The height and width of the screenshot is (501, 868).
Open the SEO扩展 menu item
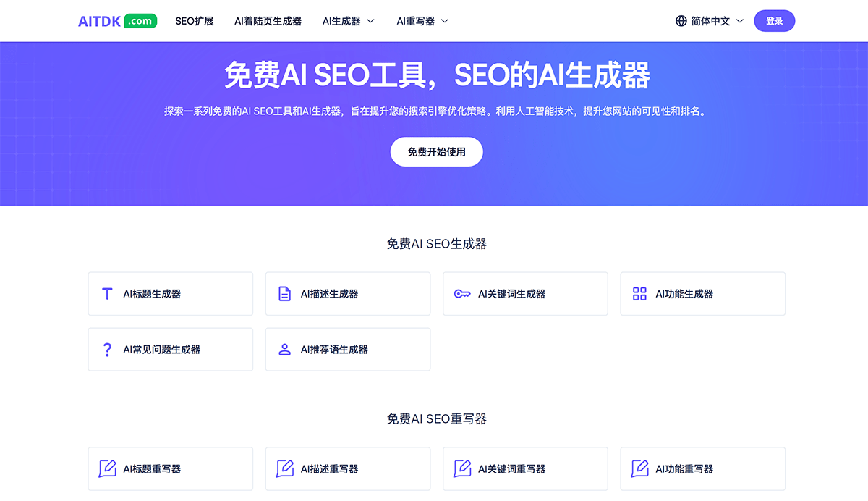click(195, 21)
